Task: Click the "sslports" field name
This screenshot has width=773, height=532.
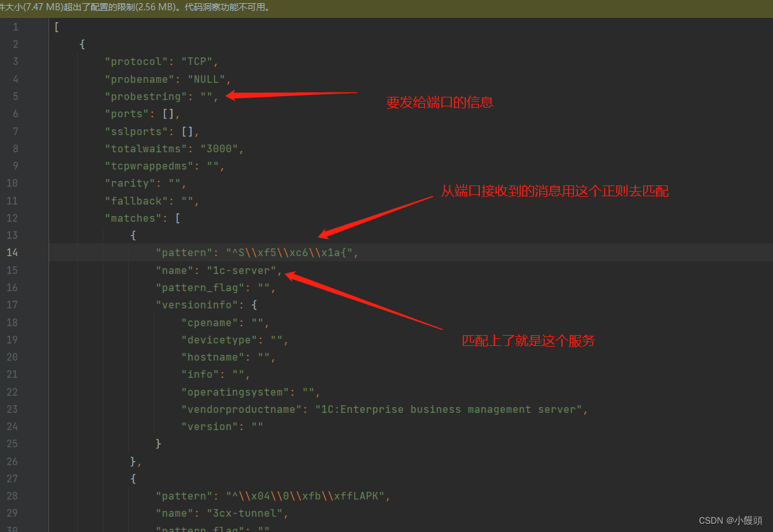Action: (136, 131)
